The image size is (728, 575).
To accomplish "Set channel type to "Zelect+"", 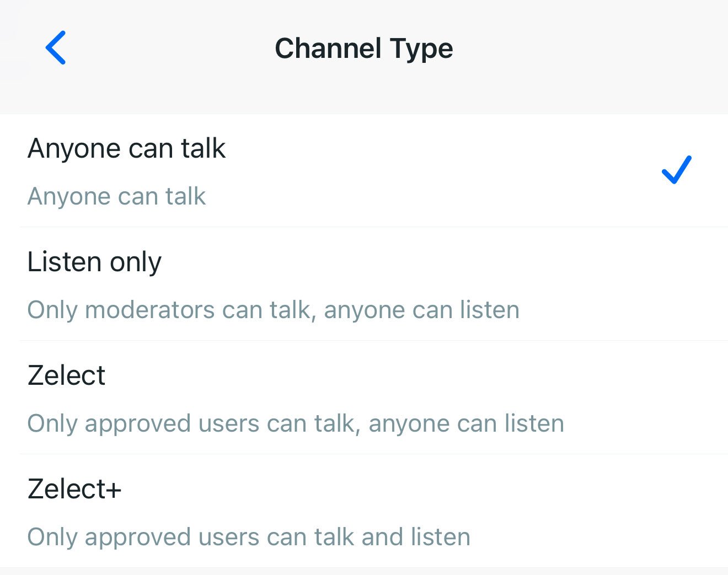I will pyautogui.click(x=364, y=511).
